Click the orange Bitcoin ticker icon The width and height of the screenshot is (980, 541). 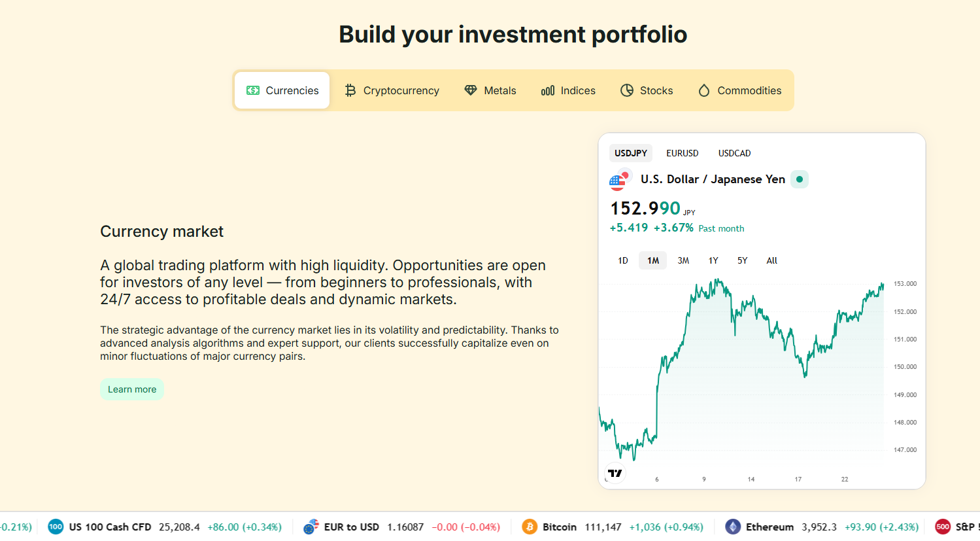(530, 527)
